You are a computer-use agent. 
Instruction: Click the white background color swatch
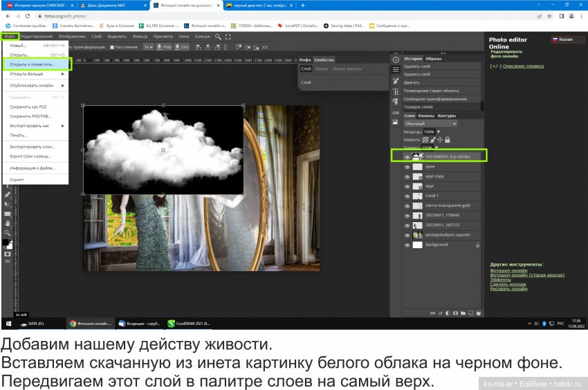click(10, 245)
